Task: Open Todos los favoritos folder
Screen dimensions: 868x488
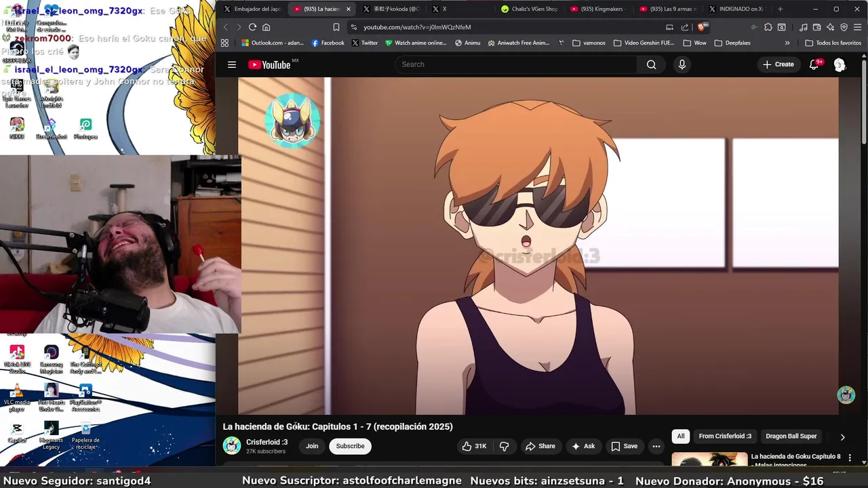Action: (833, 43)
